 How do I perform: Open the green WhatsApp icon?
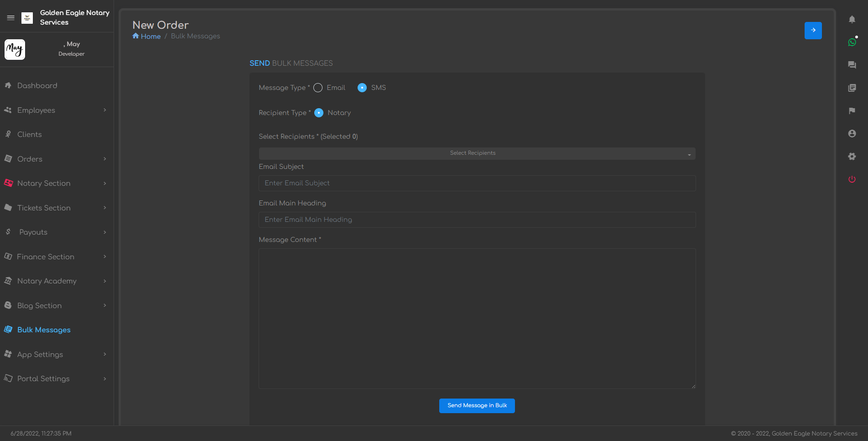tap(852, 42)
